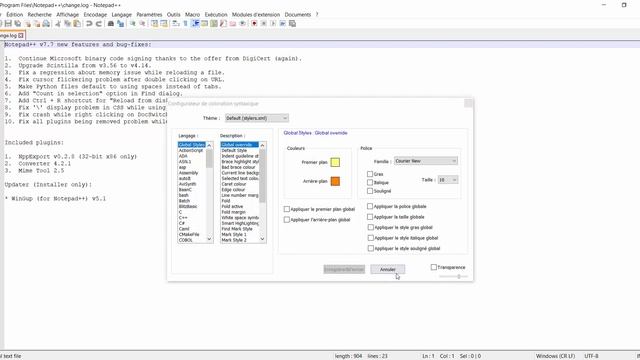
Task: Close the change.log tab with its X
Action: (21, 36)
